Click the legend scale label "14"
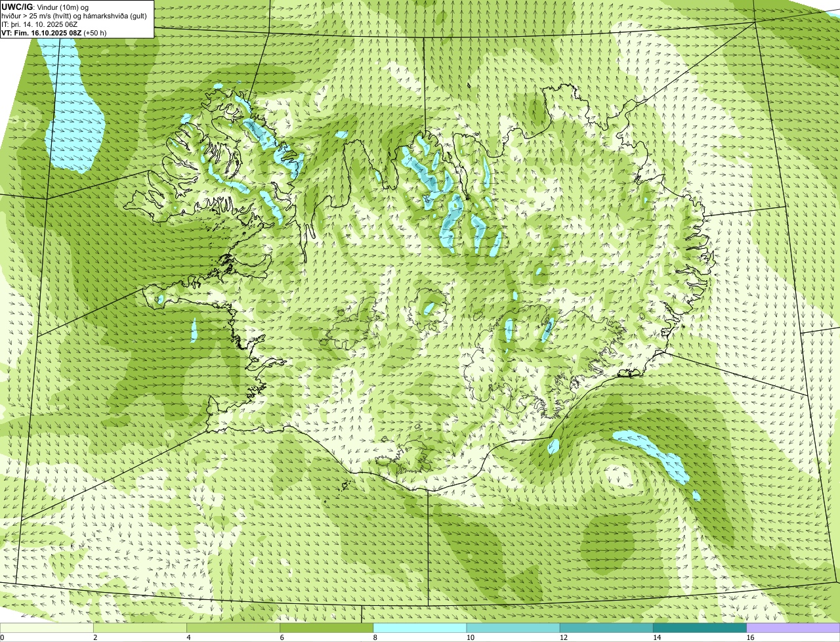 tap(656, 638)
